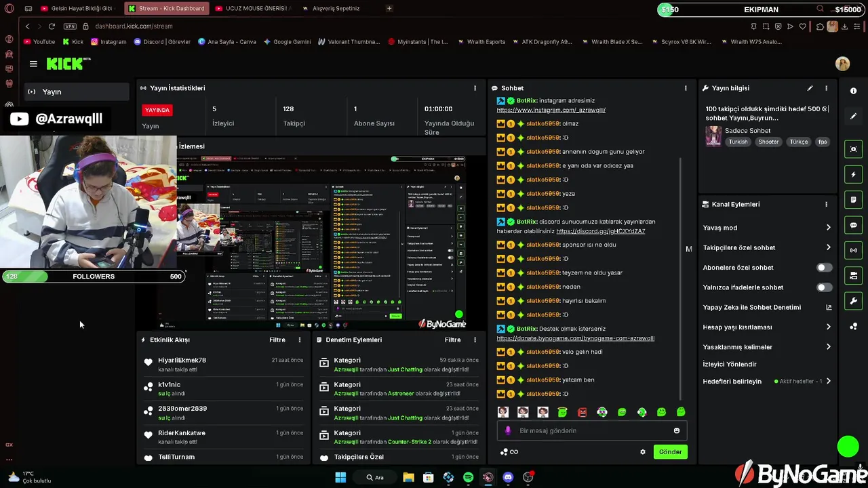This screenshot has height=488, width=868.
Task: Open Kanal Eylemleri three-dot menu
Action: (x=826, y=204)
